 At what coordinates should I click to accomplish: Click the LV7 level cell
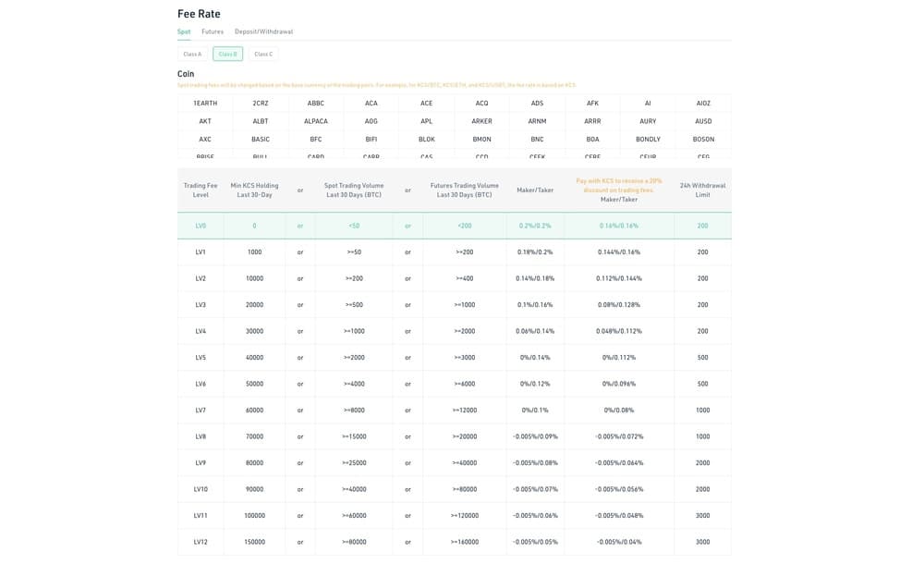pyautogui.click(x=201, y=411)
